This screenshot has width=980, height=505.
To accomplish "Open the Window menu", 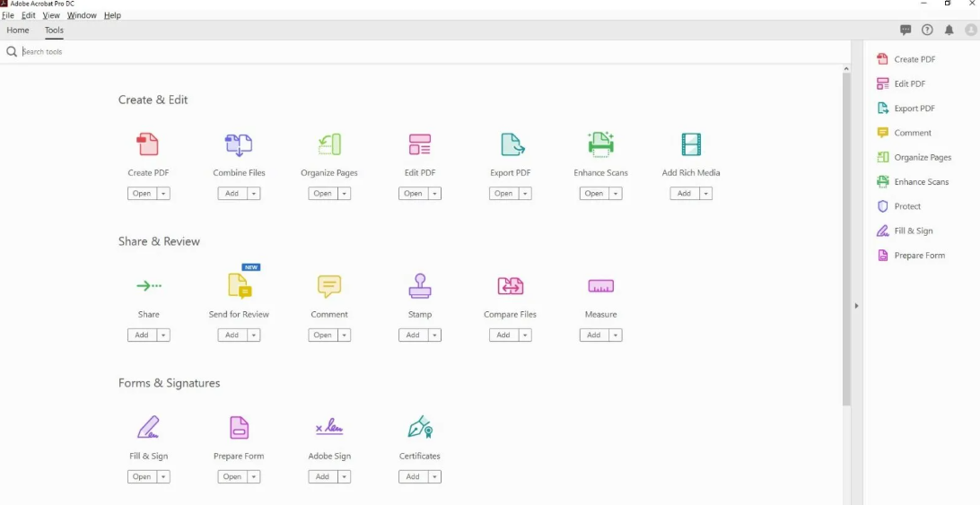I will tap(82, 15).
